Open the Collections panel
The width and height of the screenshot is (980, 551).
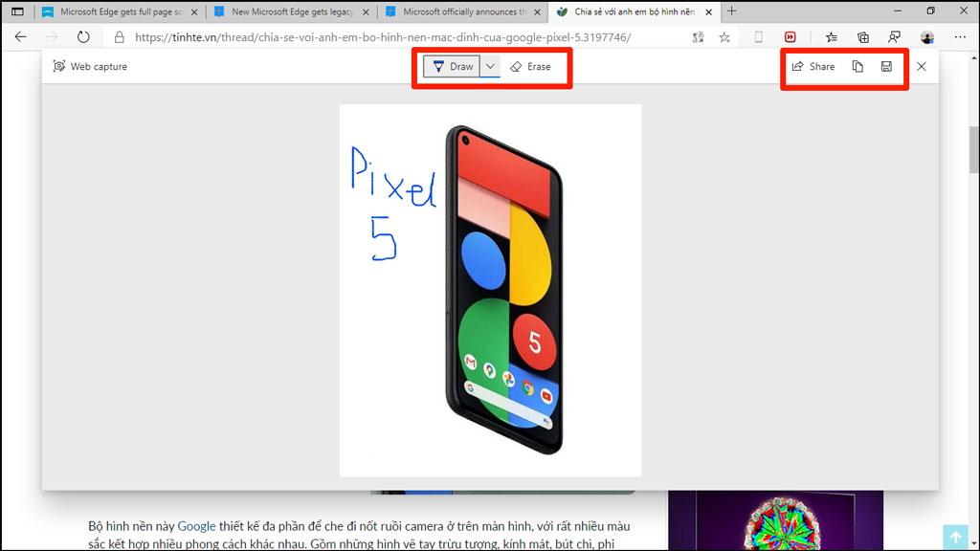pos(863,37)
